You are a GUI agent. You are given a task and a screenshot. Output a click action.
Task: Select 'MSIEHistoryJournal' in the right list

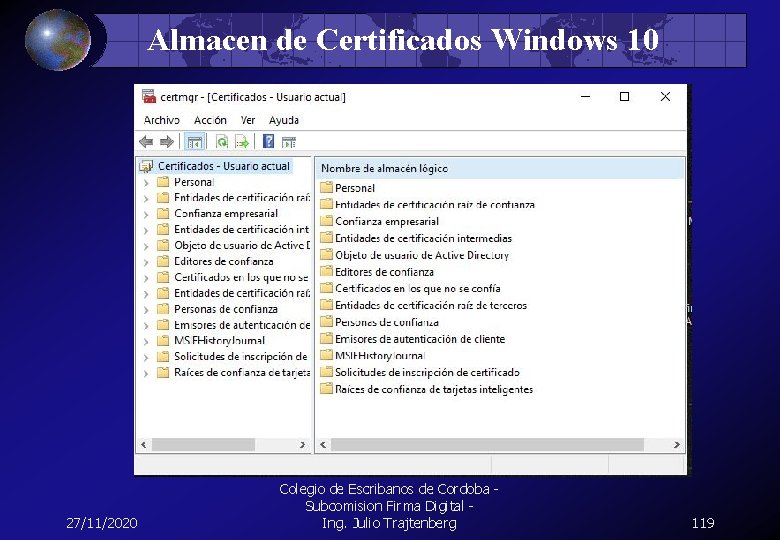[x=380, y=356]
